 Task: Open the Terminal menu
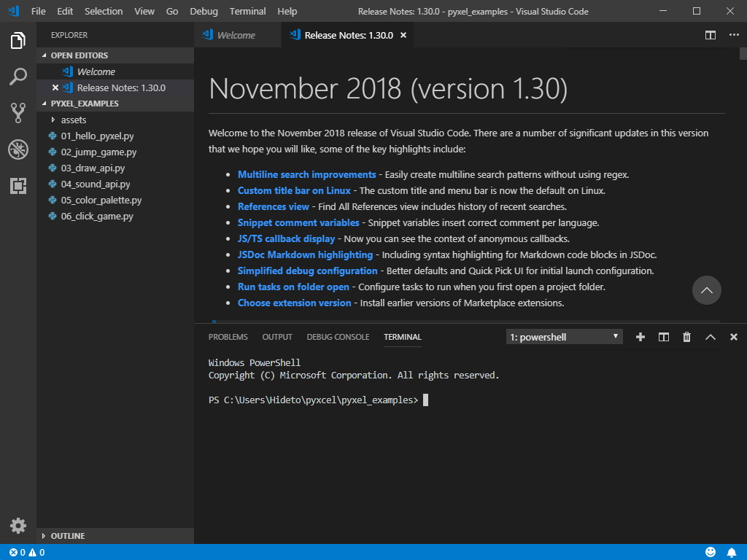(247, 11)
